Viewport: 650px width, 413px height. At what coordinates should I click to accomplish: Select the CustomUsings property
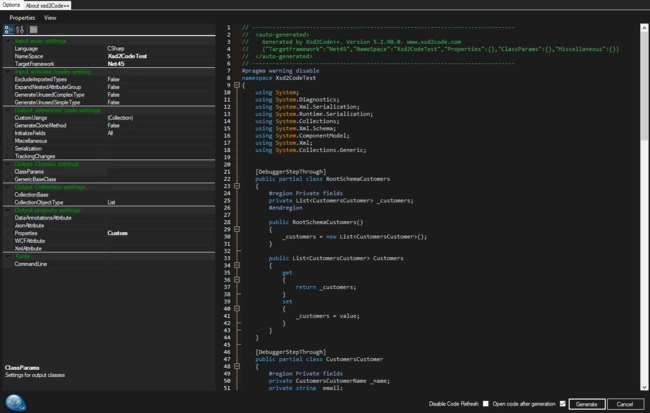[x=31, y=118]
